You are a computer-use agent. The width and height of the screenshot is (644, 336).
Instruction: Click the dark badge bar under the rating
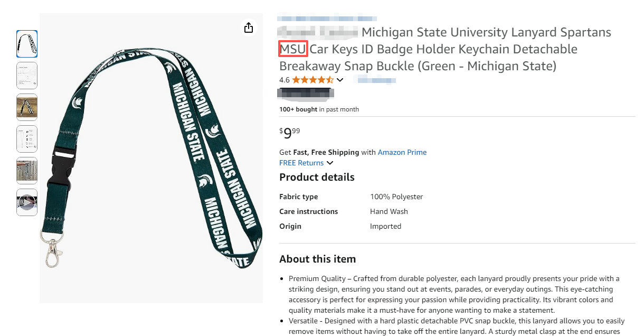pos(305,94)
